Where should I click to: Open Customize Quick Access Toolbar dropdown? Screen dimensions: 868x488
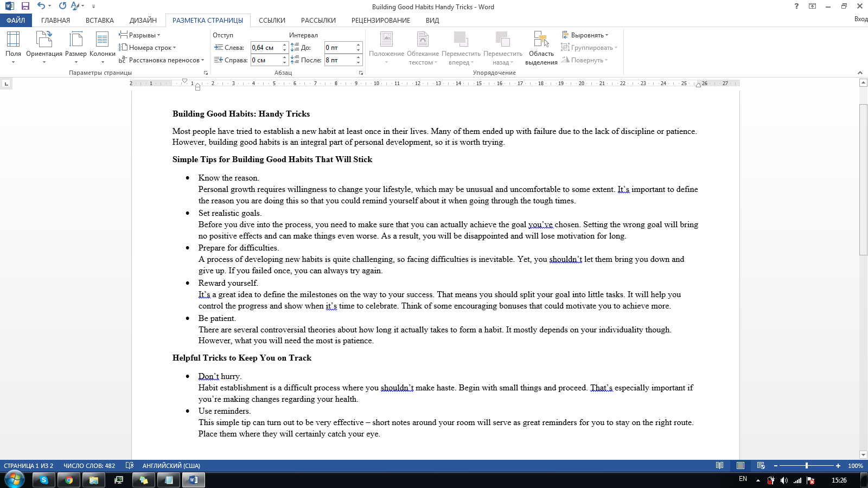pos(93,6)
